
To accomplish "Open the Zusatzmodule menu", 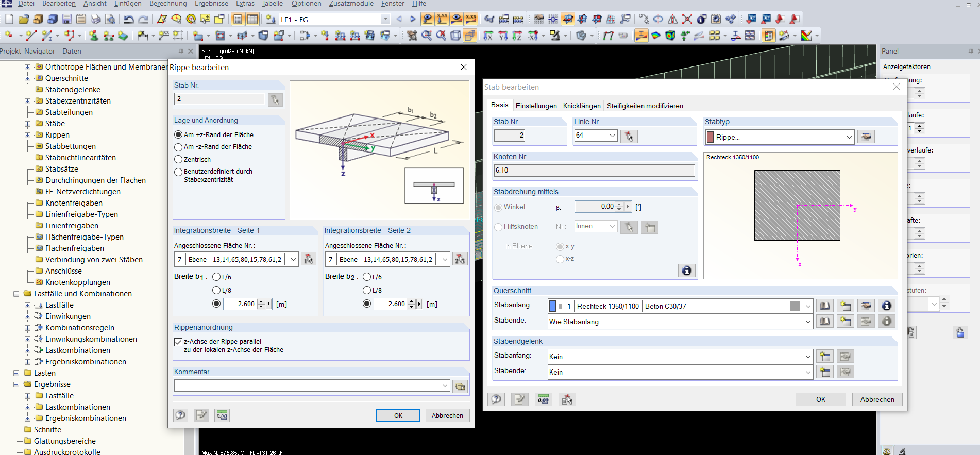I will pos(351,4).
